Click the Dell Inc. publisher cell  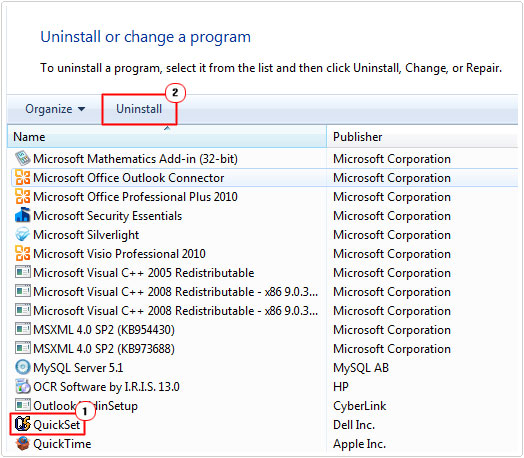(354, 425)
